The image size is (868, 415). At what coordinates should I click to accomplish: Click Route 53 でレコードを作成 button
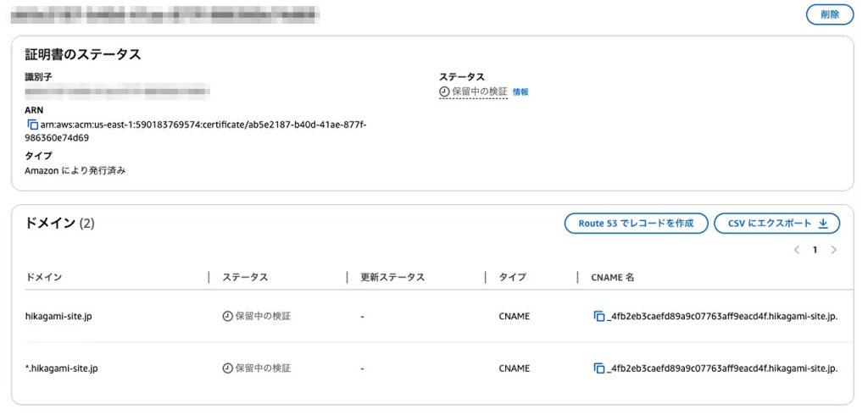pos(636,224)
